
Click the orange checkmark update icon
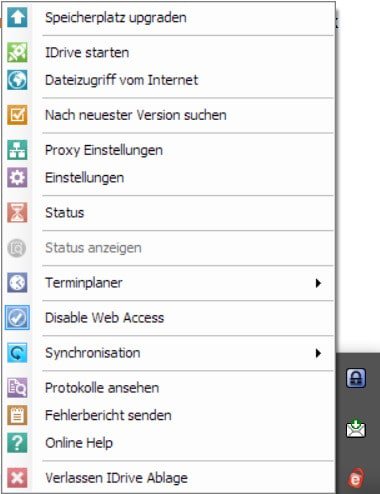pyautogui.click(x=17, y=115)
